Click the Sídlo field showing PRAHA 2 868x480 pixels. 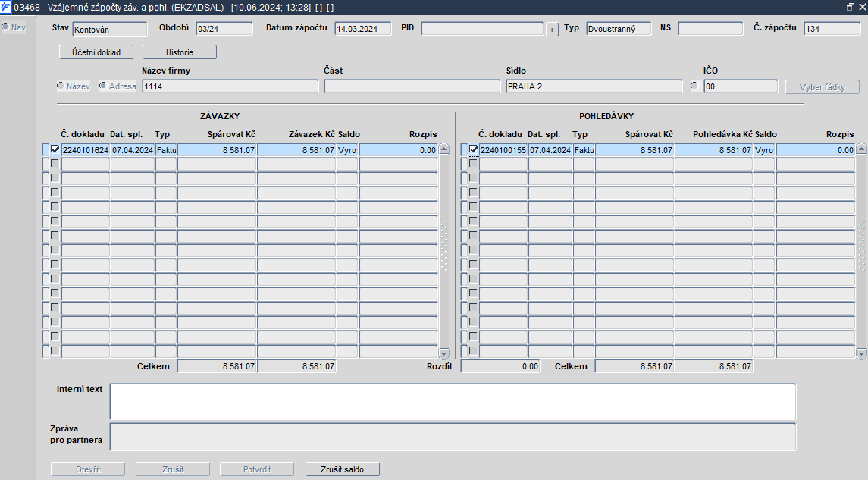tap(594, 86)
